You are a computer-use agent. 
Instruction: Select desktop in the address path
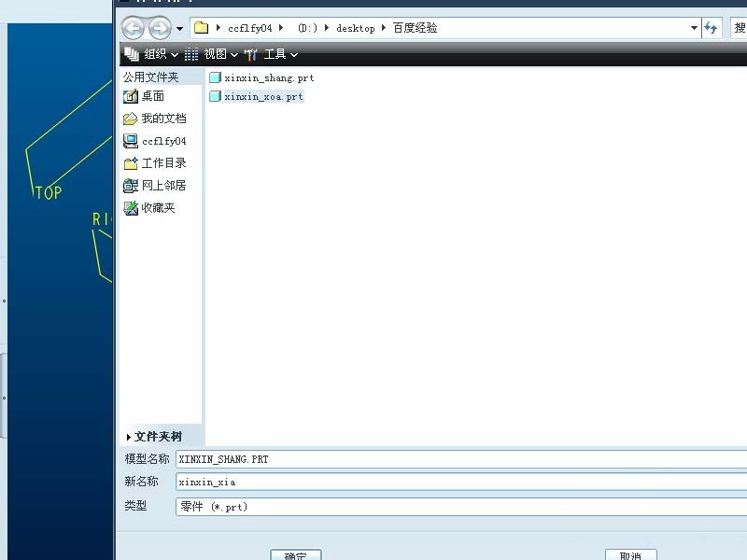356,28
